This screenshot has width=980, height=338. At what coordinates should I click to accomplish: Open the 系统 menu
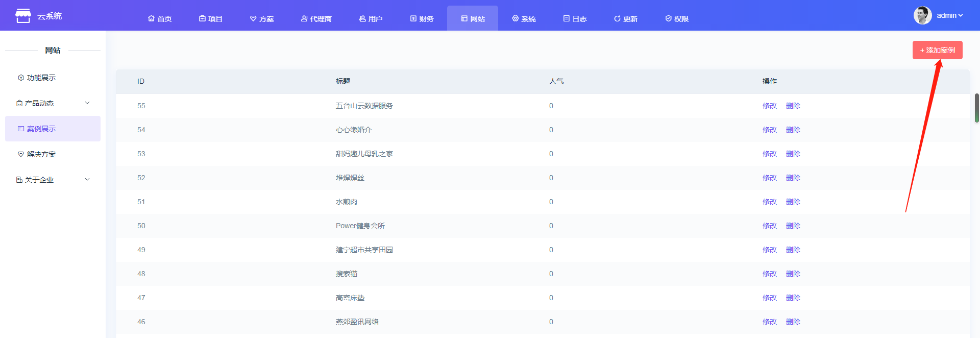(x=524, y=18)
